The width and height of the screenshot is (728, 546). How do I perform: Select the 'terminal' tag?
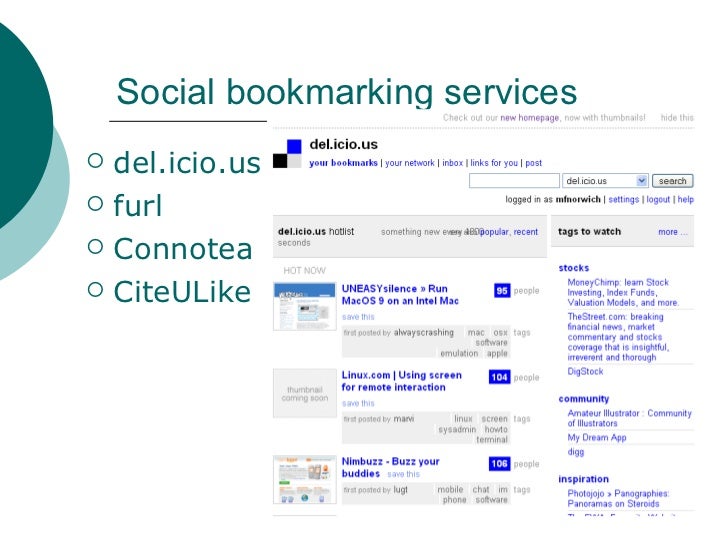[x=492, y=440]
